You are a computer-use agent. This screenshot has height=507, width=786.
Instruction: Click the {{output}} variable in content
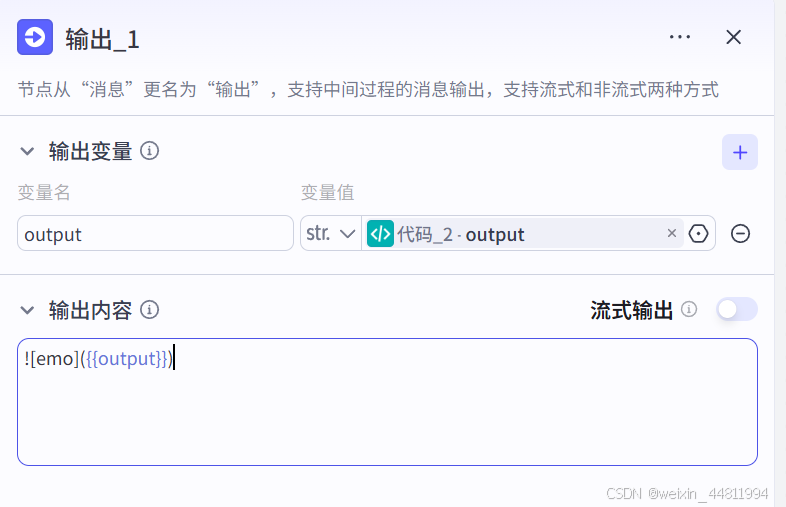[126, 359]
